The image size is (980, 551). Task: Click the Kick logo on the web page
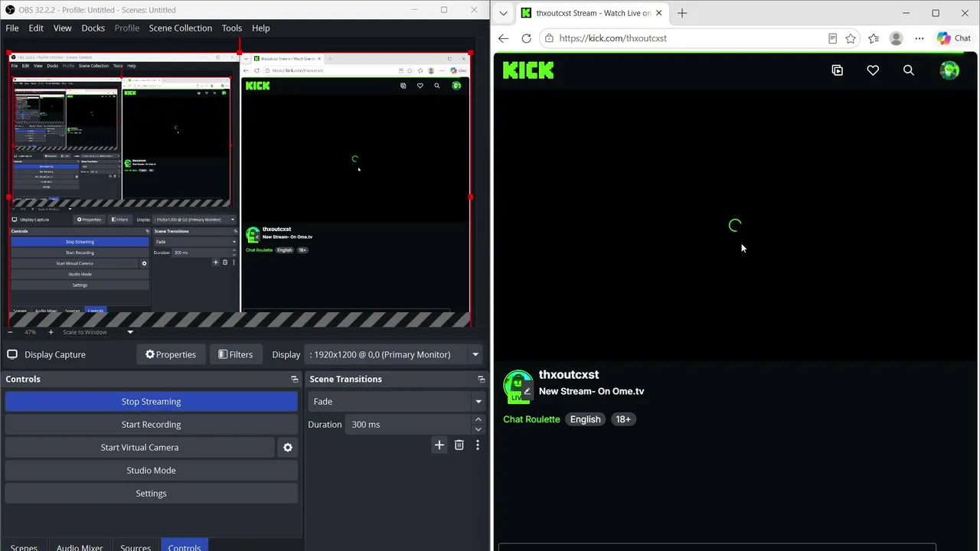[x=528, y=70]
